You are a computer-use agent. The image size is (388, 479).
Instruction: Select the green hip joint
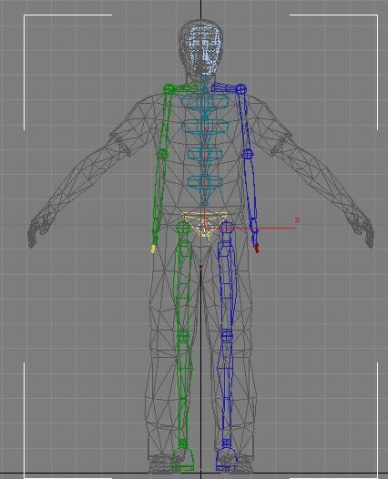click(183, 227)
